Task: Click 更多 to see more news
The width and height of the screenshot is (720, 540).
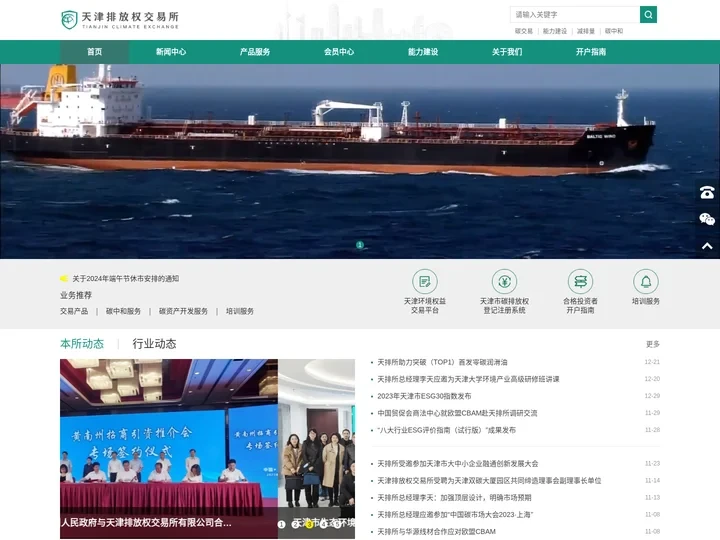Action: (652, 344)
